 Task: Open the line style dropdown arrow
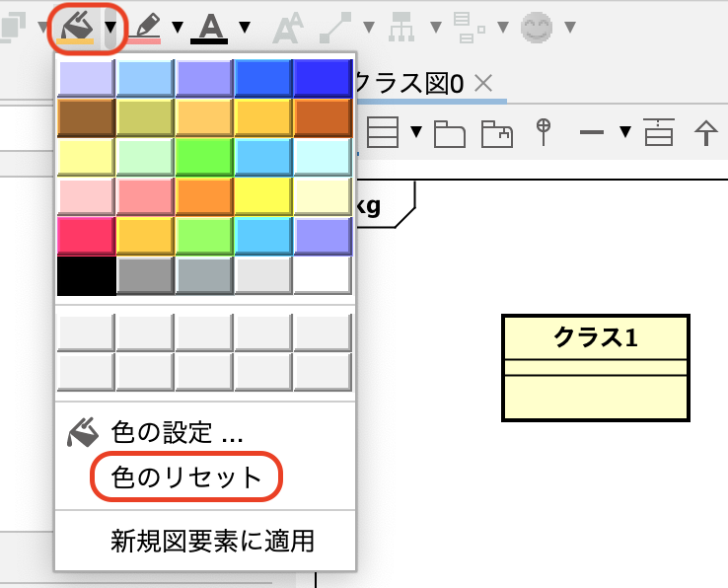click(369, 28)
